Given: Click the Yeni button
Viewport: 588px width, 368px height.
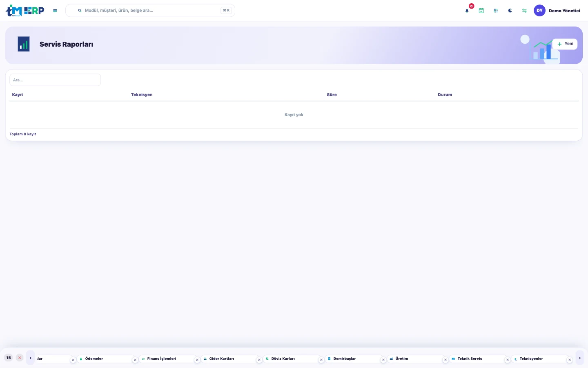Looking at the screenshot, I should (x=565, y=44).
